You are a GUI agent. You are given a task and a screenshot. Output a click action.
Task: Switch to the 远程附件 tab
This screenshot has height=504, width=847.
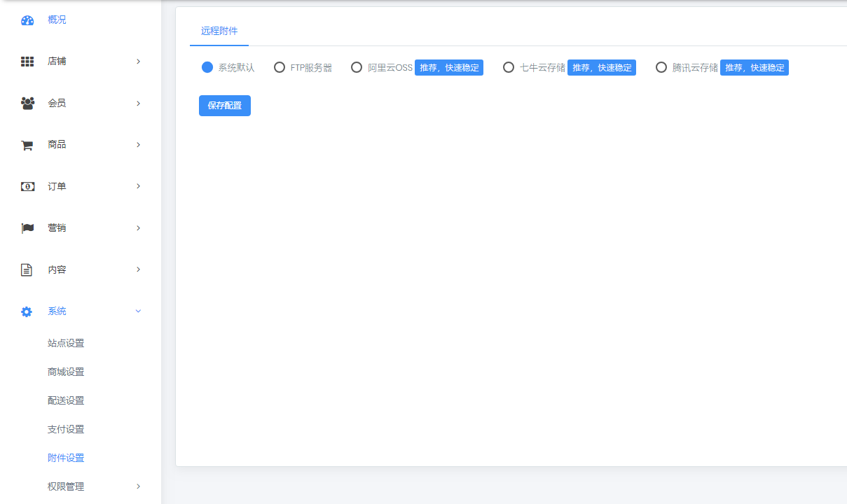coord(219,31)
